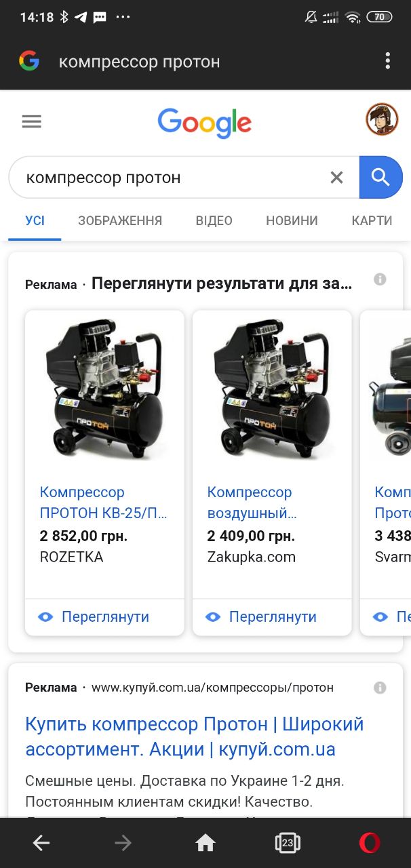Image resolution: width=411 pixels, height=868 pixels.
Task: Switch to the Новини tab
Action: pos(292,220)
